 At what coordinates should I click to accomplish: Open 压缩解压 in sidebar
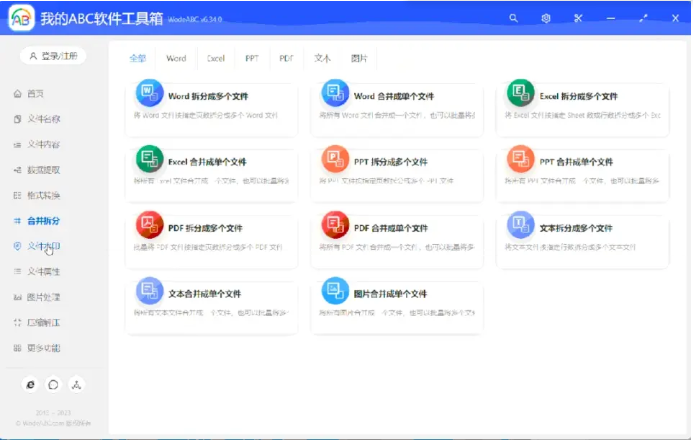[x=44, y=322]
